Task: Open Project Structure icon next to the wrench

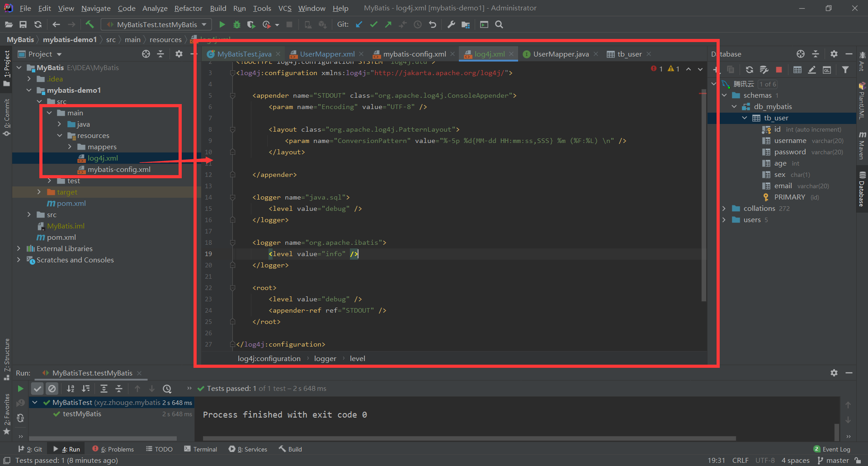Action: pyautogui.click(x=466, y=24)
